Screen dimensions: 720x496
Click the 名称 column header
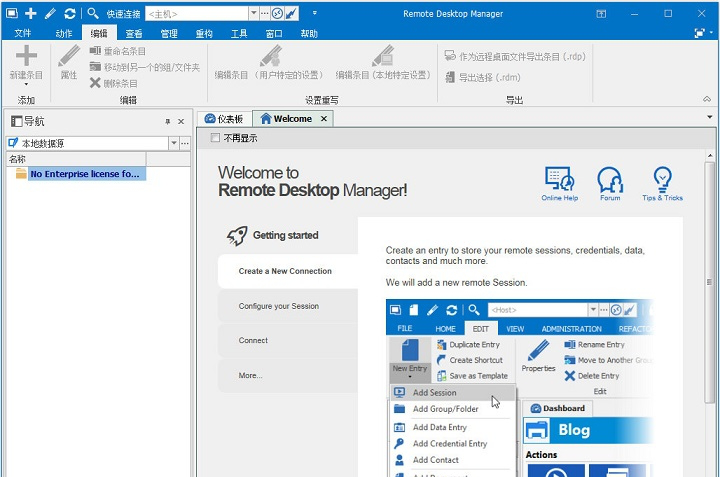tap(76, 159)
